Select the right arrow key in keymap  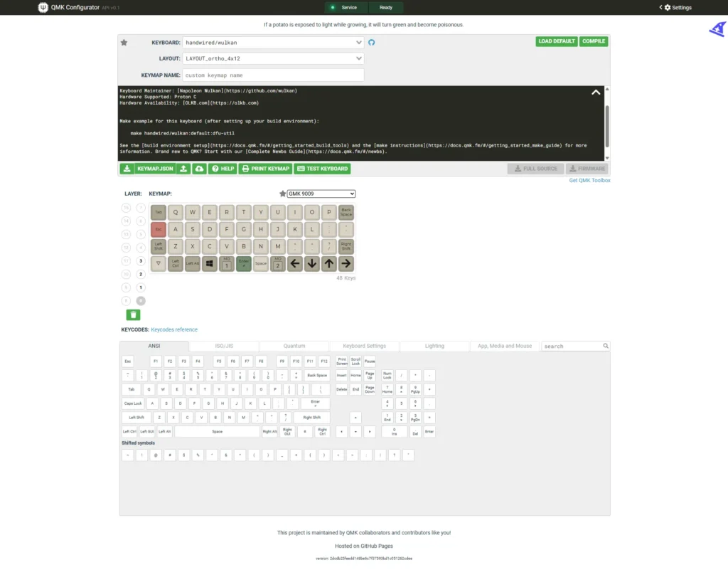pos(346,263)
